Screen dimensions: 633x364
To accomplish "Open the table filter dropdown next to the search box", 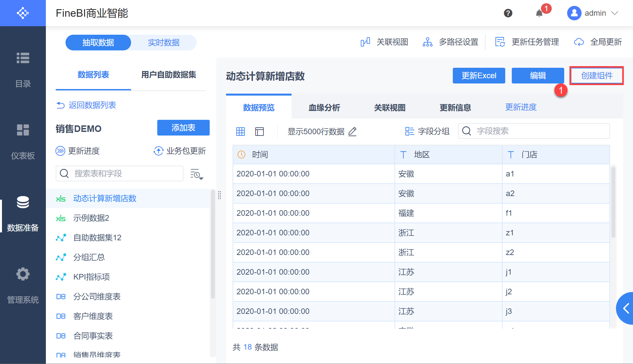I will (197, 174).
